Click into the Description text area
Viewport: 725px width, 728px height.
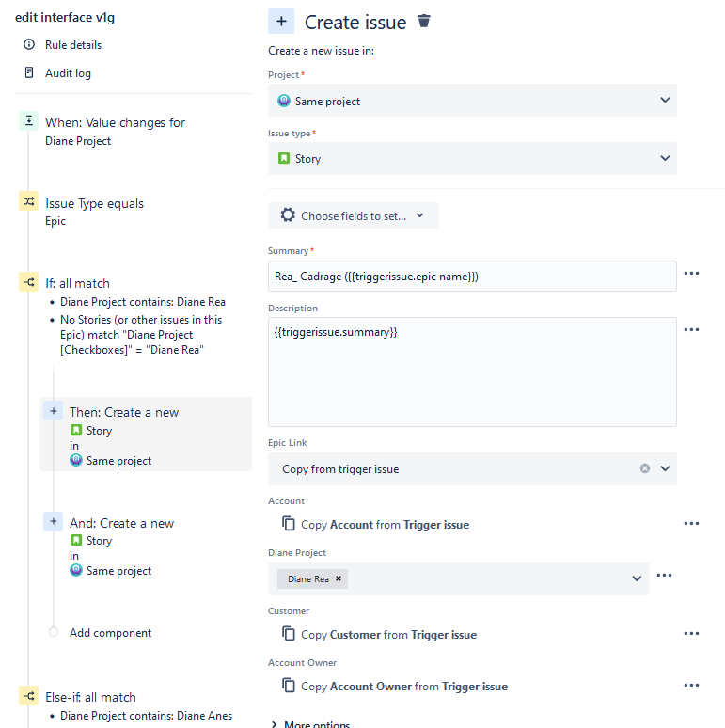tap(472, 372)
